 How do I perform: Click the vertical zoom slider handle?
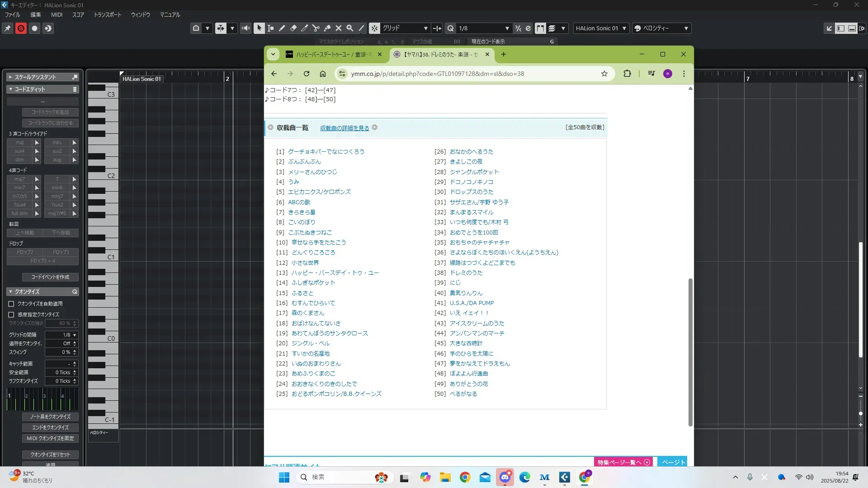click(860, 413)
